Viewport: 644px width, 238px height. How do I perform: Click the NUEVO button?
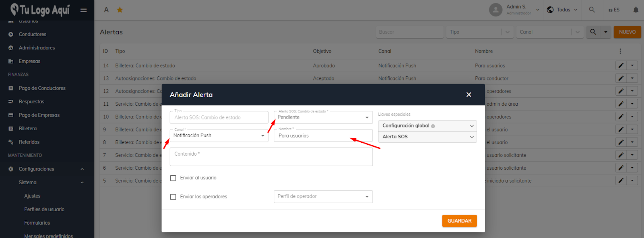tap(627, 32)
